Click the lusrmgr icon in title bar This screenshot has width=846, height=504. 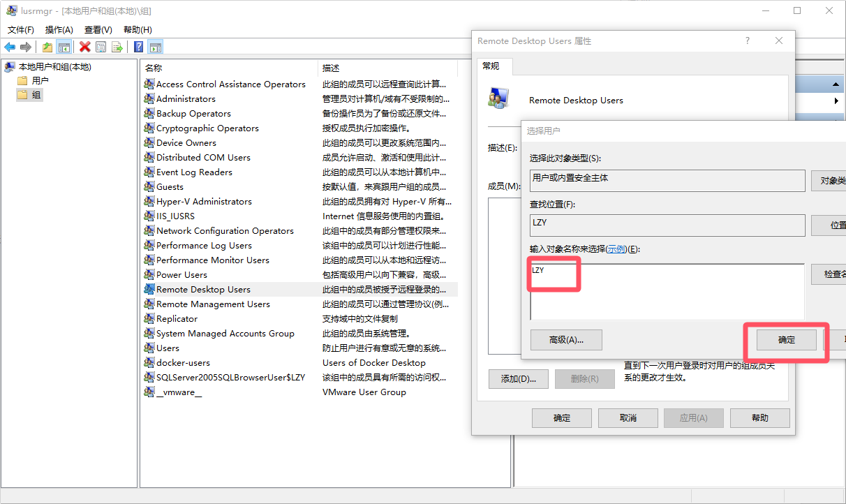[12, 10]
